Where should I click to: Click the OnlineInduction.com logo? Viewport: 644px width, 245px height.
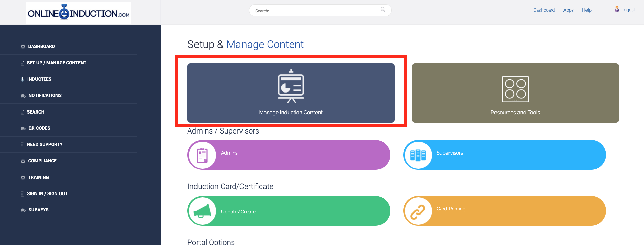(78, 13)
